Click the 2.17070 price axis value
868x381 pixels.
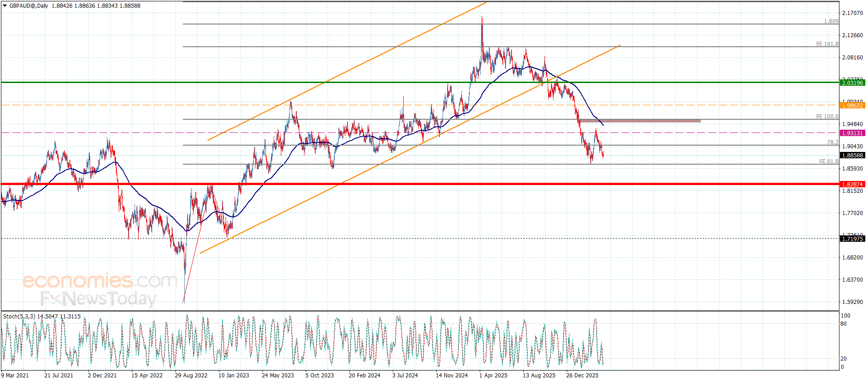[852, 13]
